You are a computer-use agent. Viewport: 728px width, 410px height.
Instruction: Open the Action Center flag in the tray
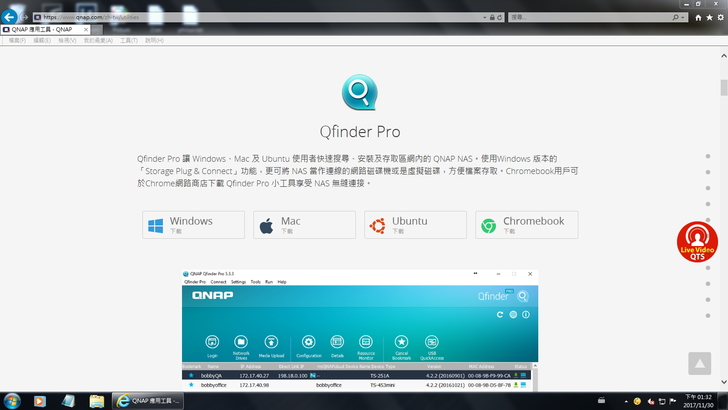pyautogui.click(x=672, y=401)
